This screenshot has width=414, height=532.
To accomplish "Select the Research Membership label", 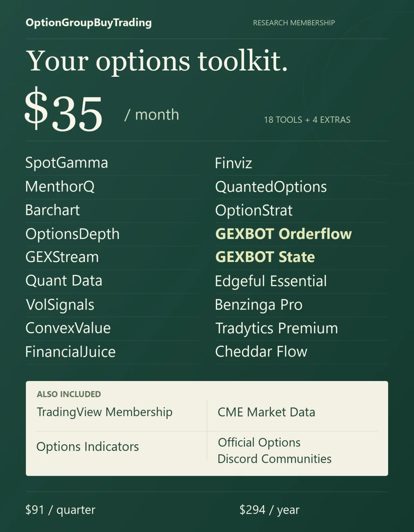I will coord(294,23).
